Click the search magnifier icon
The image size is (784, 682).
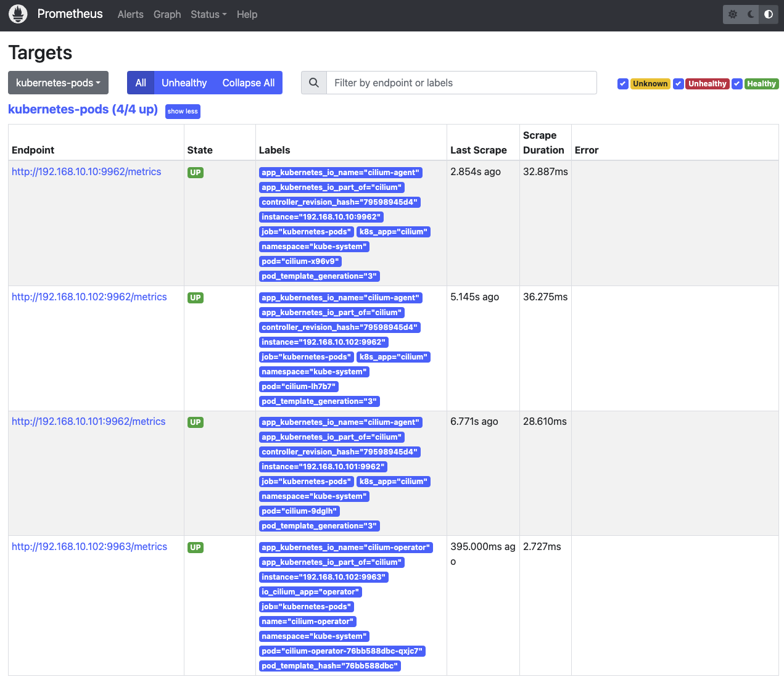(x=314, y=83)
